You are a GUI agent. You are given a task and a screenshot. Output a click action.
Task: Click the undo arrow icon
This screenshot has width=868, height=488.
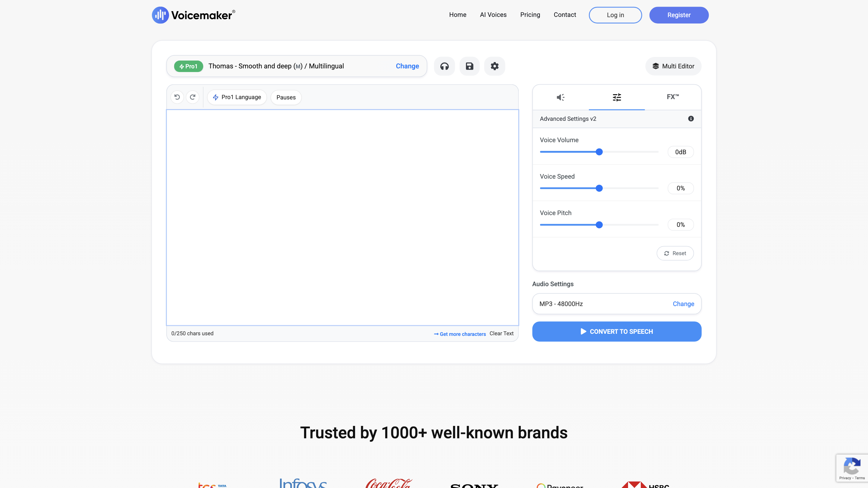coord(177,97)
